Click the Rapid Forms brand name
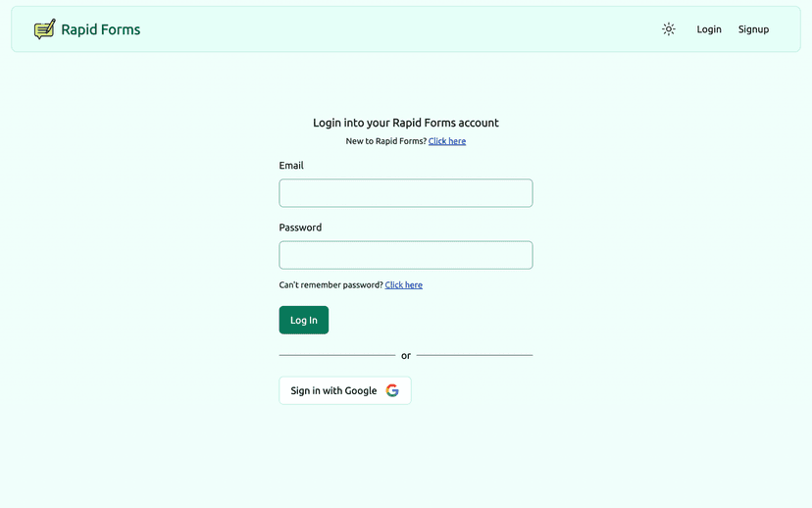This screenshot has width=812, height=508. tap(101, 29)
